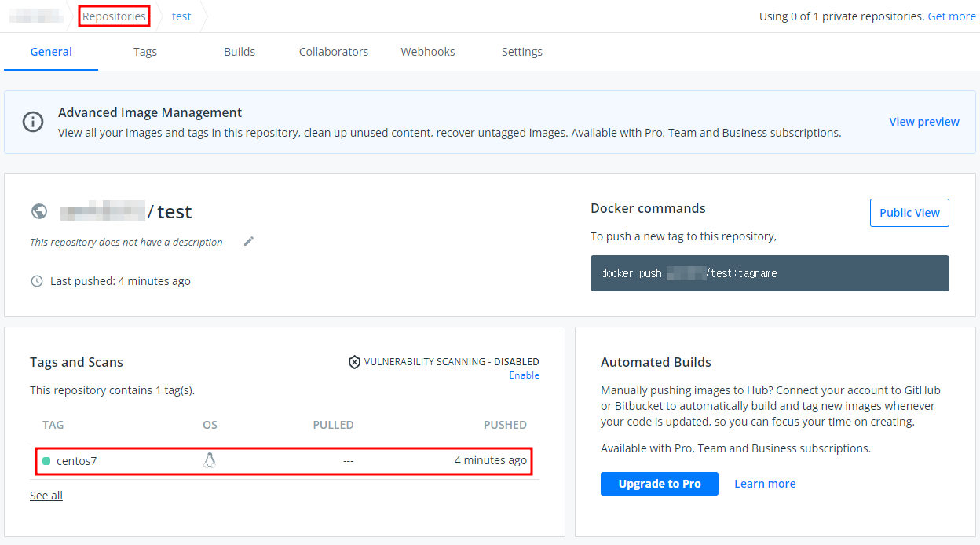This screenshot has height=545, width=980.
Task: Click '4 minutes ago' pushed cell
Action: pos(491,460)
